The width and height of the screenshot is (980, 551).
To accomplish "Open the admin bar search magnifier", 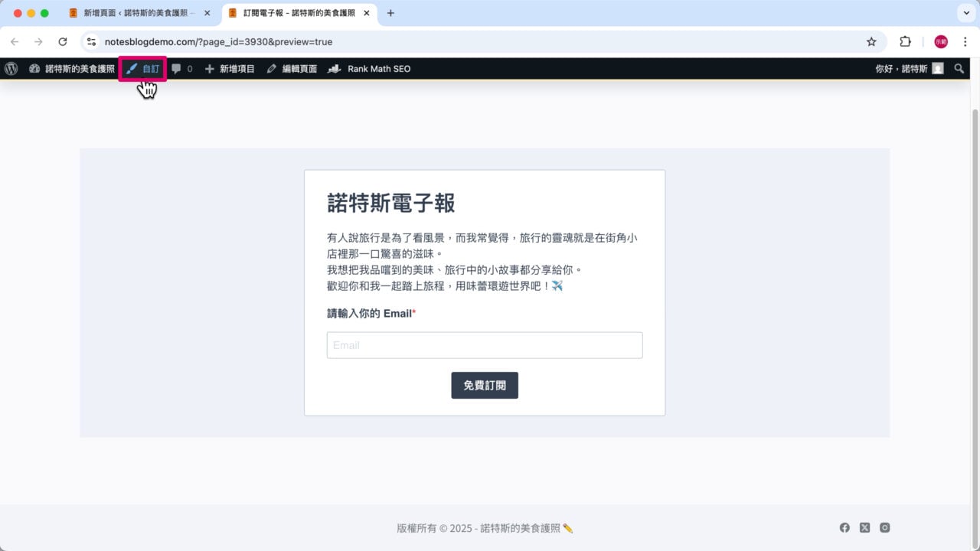I will coord(959,68).
